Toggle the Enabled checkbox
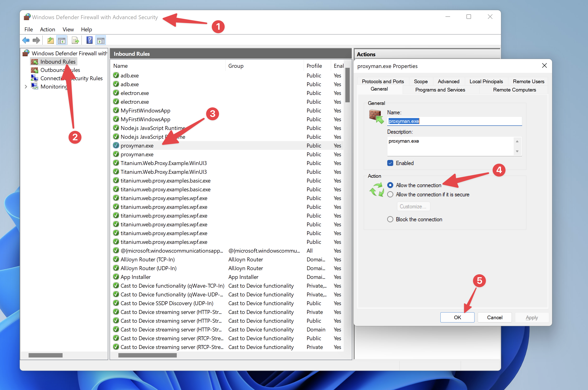 [x=390, y=163]
